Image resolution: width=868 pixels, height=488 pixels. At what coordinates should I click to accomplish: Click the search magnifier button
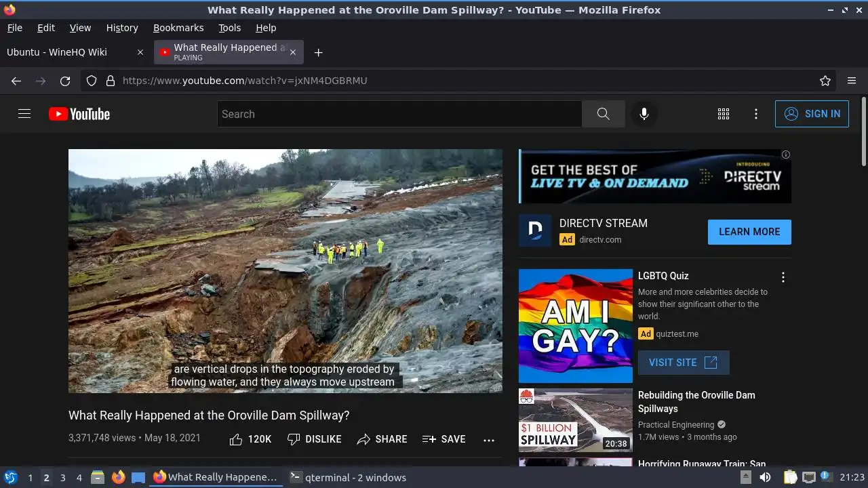[x=603, y=114]
